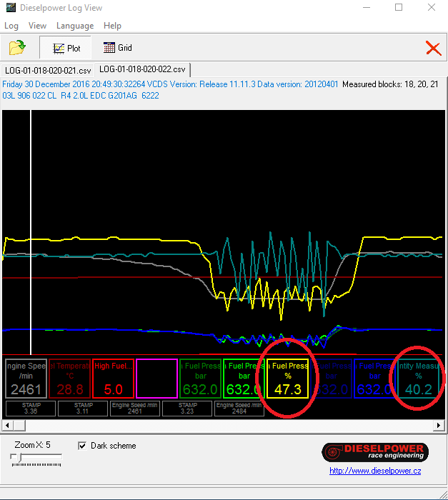Toggle the Dark scheme checkbox
Screen dimensions: 448x500
[x=82, y=446]
